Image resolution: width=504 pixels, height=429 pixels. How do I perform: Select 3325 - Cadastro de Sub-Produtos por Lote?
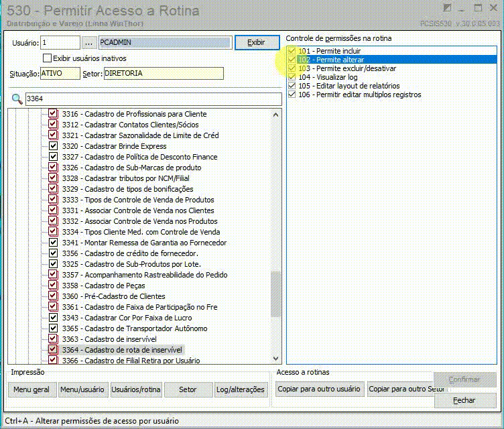[131, 264]
